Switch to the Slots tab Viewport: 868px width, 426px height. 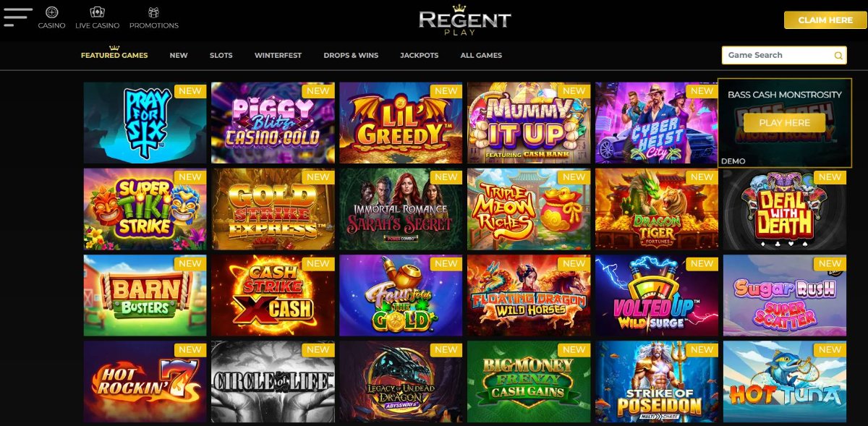(x=221, y=55)
